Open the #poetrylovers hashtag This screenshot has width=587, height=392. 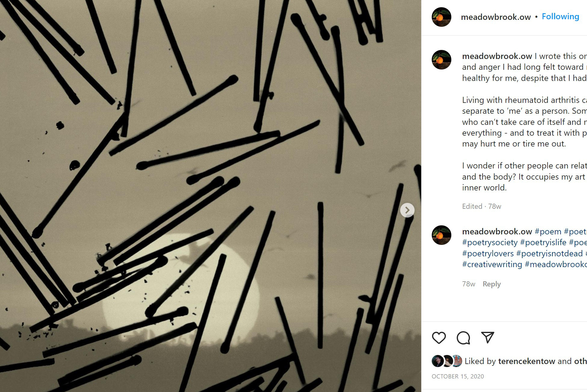488,254
